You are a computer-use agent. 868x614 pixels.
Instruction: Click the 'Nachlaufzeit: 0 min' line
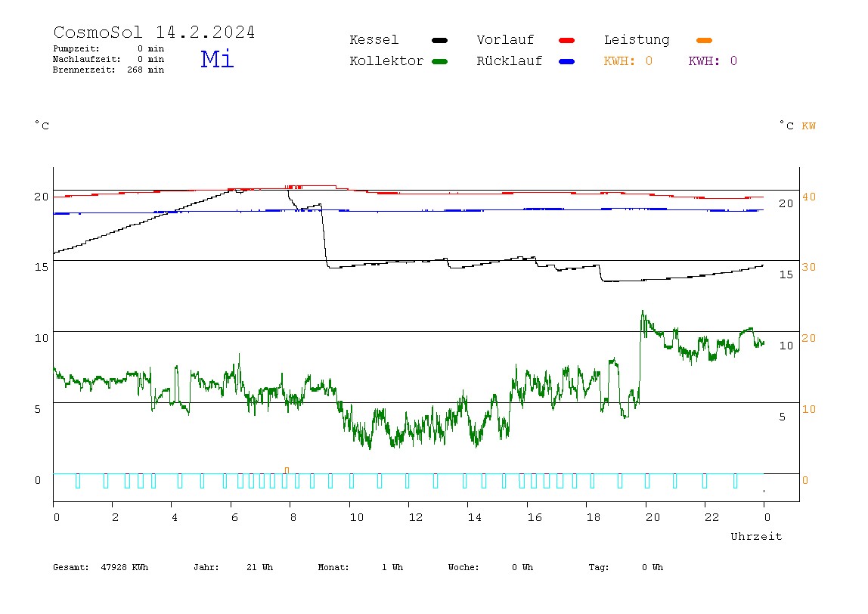[109, 59]
